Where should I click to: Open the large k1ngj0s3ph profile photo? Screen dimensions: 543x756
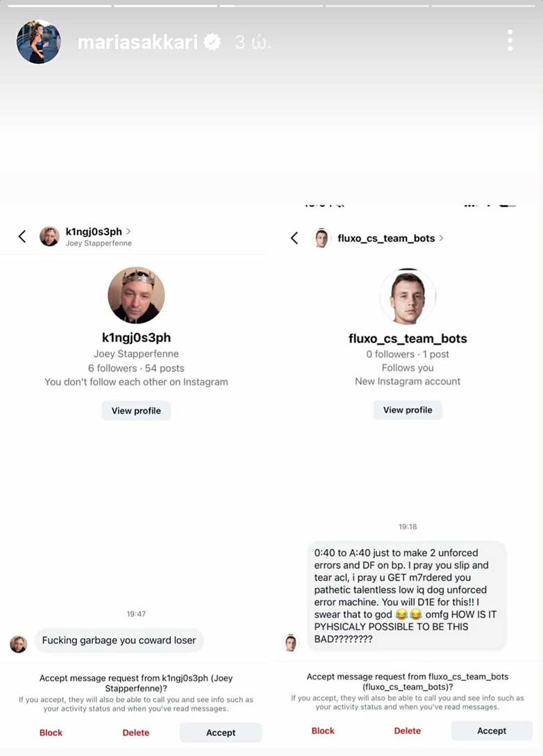tap(136, 295)
